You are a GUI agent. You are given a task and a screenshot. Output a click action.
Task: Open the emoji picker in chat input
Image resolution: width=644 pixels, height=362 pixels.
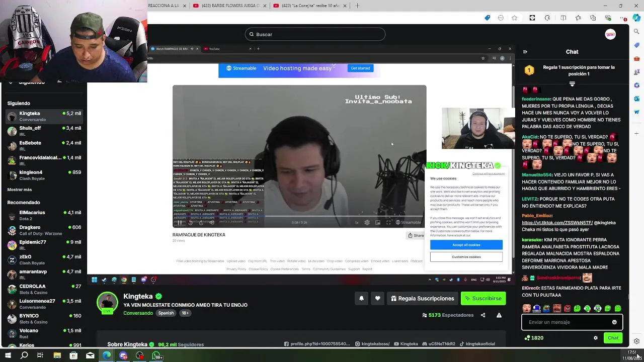point(614,322)
